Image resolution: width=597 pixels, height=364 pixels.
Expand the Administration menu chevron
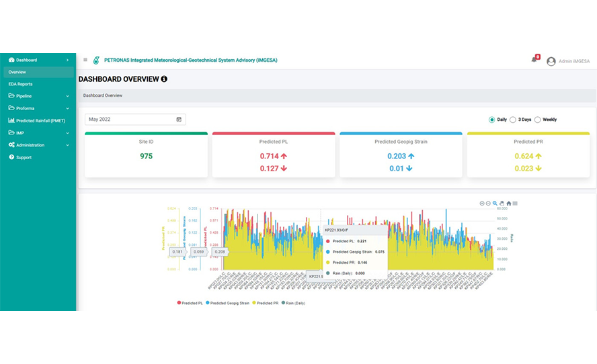coord(67,145)
